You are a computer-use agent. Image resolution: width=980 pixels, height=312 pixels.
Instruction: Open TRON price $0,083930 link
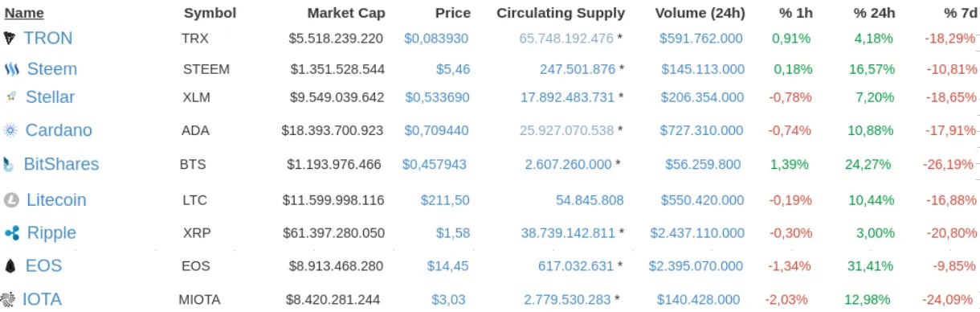tap(436, 38)
